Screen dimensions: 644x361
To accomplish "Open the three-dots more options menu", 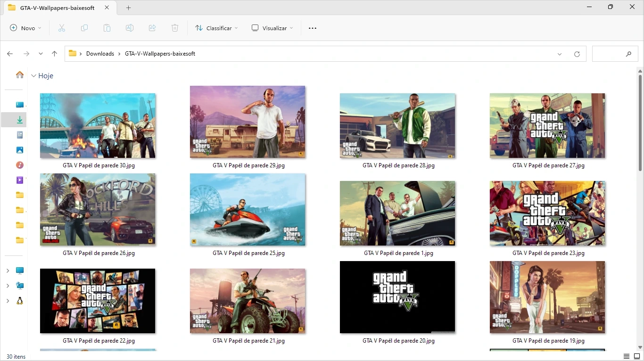I will pos(313,28).
